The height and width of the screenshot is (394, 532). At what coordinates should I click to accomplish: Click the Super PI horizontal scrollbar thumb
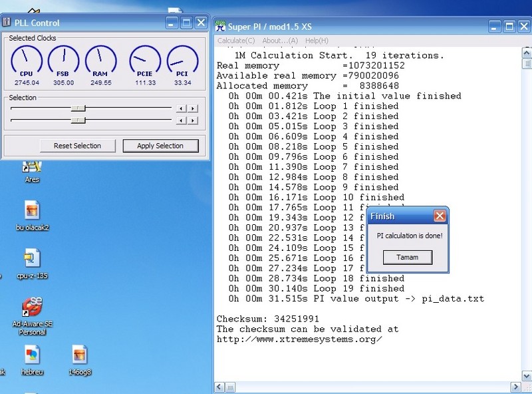point(230,387)
